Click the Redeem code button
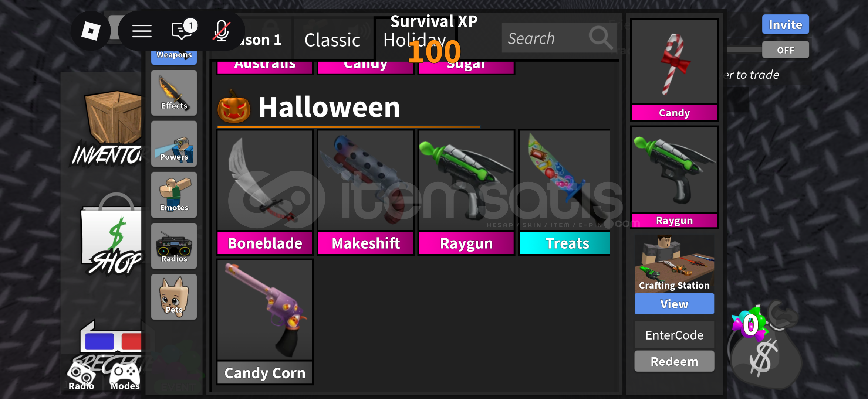The image size is (868, 399). coord(674,361)
